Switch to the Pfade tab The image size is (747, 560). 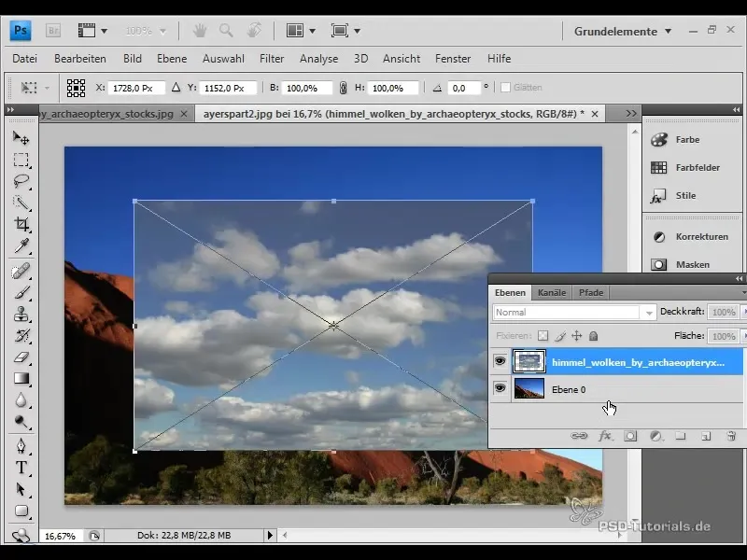tap(591, 293)
